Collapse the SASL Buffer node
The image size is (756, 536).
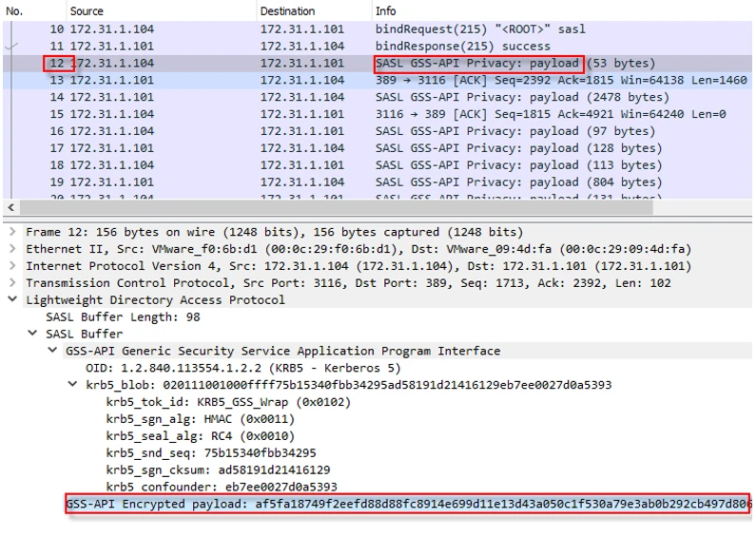pos(33,335)
